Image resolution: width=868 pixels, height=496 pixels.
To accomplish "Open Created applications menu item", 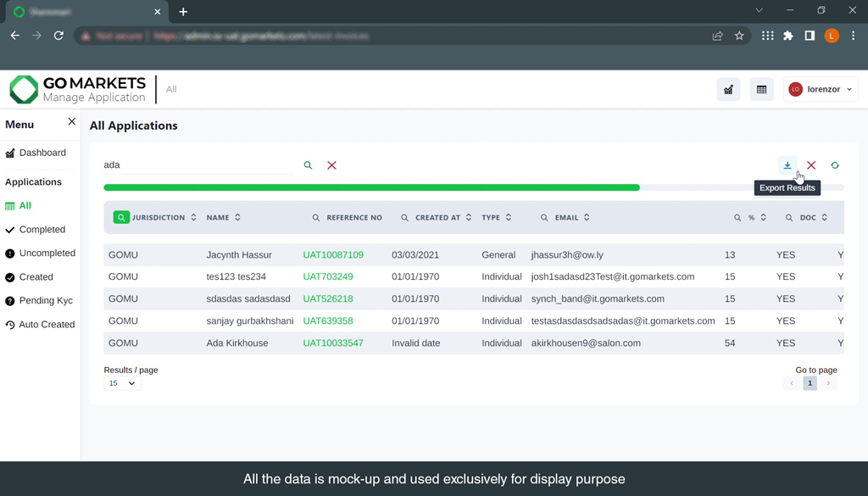I will (x=30, y=276).
